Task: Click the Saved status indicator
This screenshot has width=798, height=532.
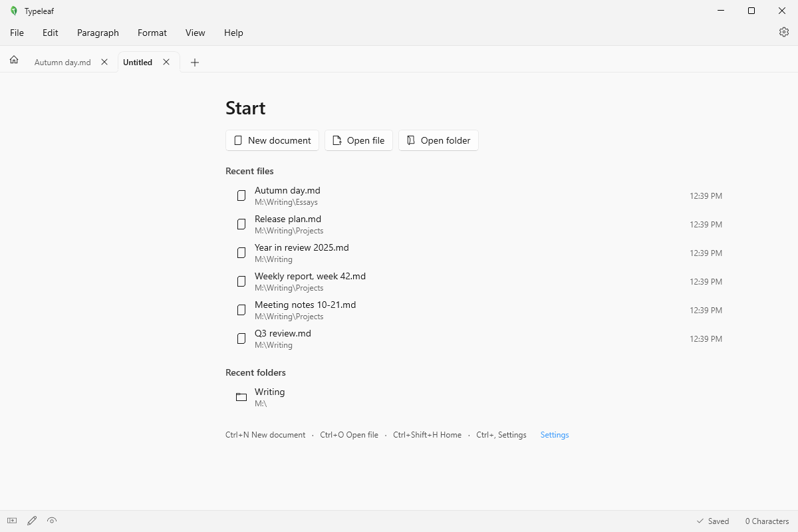Action: 712,521
